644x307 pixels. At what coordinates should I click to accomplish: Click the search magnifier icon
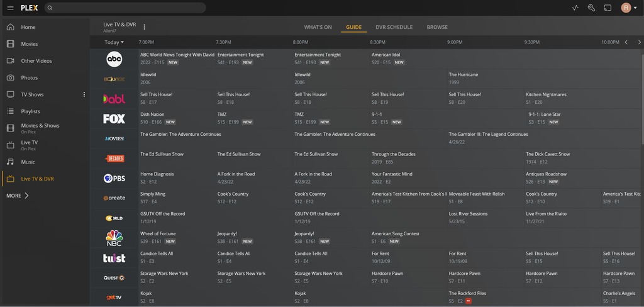coord(50,8)
